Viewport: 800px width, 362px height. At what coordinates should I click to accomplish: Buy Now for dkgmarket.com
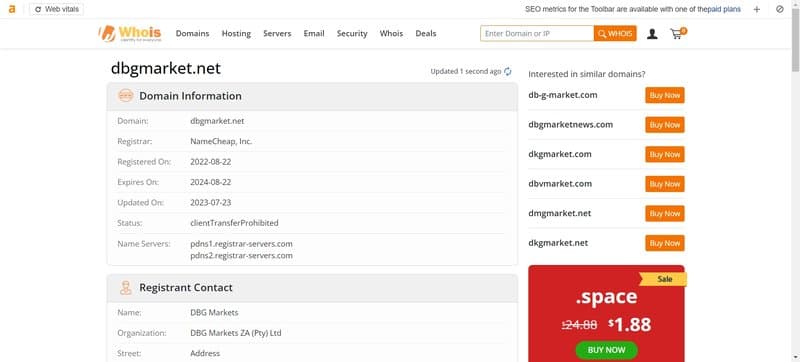(x=664, y=154)
